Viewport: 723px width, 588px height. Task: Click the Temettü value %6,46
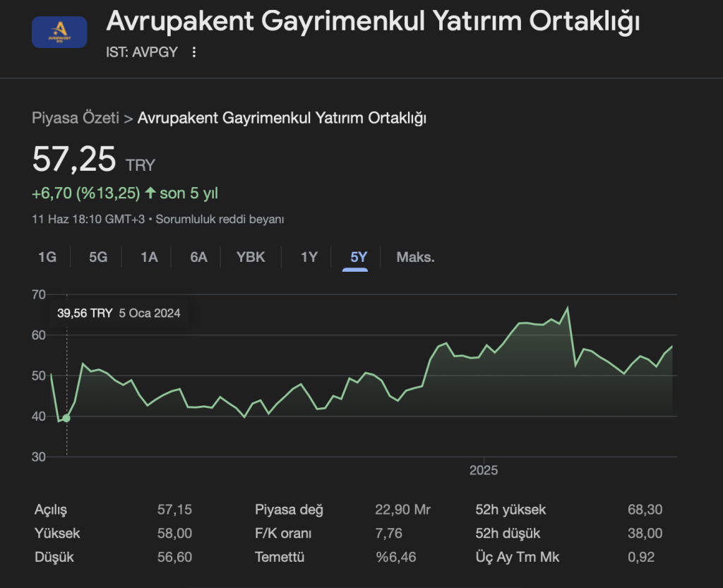(396, 557)
